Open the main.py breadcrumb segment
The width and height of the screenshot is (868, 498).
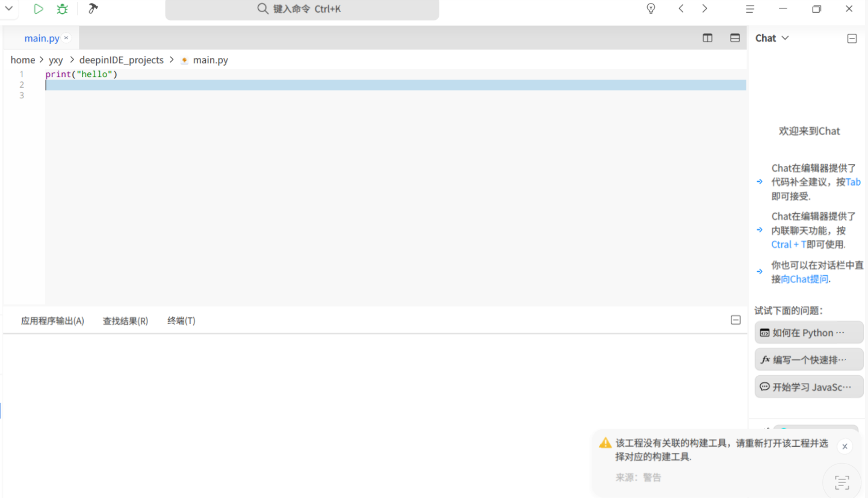click(x=211, y=60)
